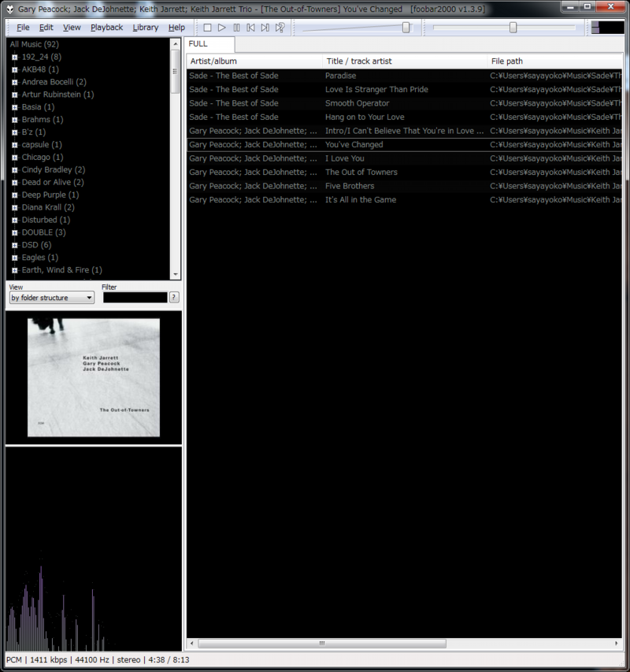Image resolution: width=630 pixels, height=672 pixels.
Task: Expand the Chicago node
Action: pos(15,158)
